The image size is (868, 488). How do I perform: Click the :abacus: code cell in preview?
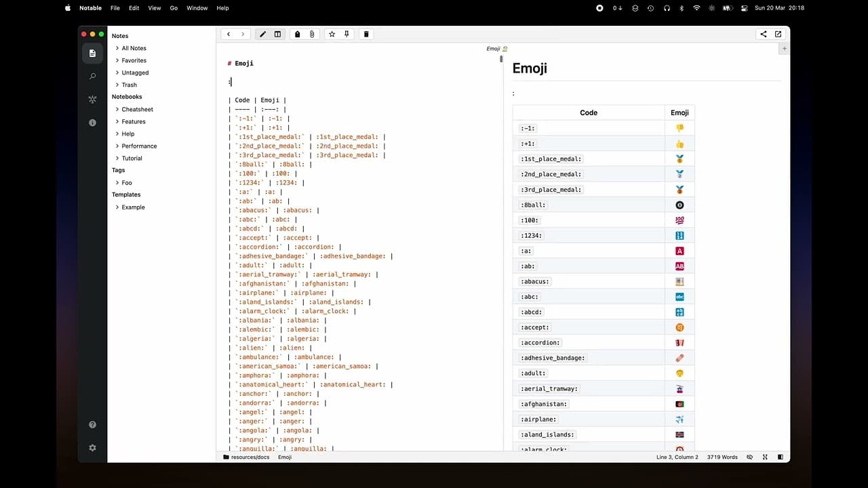[x=536, y=281]
